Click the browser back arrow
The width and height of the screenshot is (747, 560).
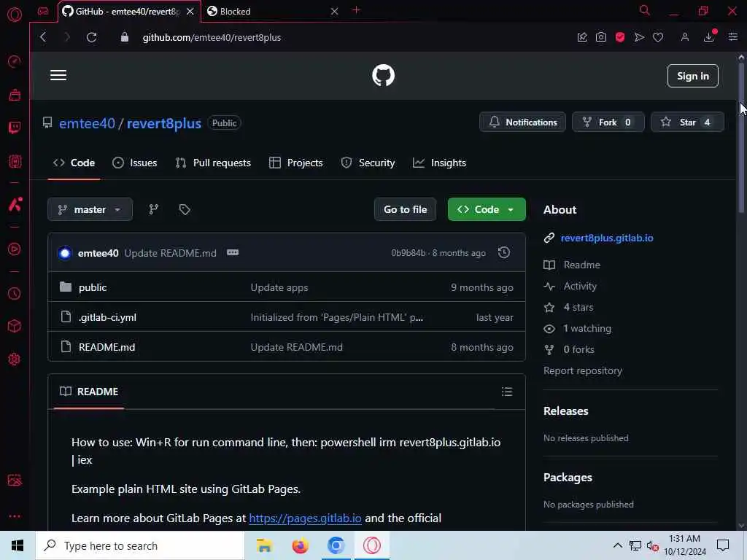coord(43,37)
